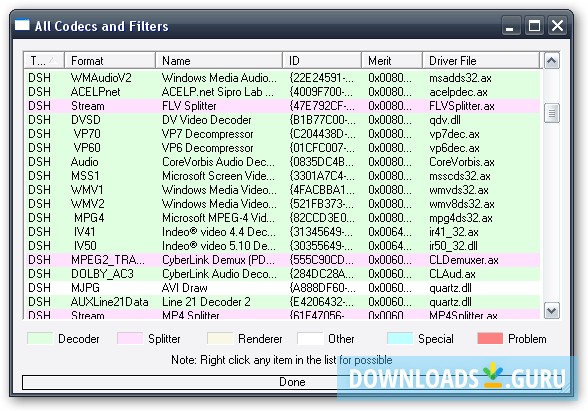Sort list by Merit column header
Screen dimensions: 588x411
click(x=392, y=60)
